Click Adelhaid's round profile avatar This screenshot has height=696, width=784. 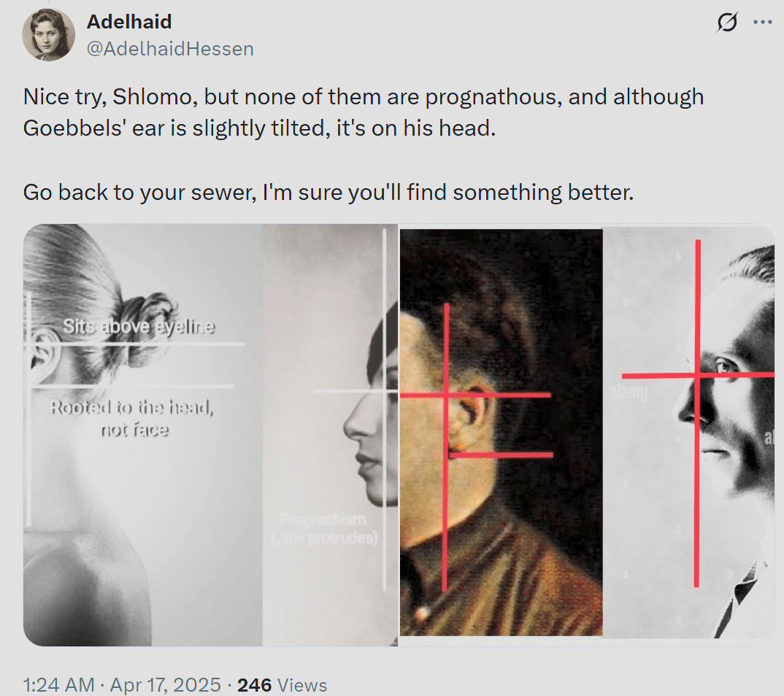tap(48, 35)
